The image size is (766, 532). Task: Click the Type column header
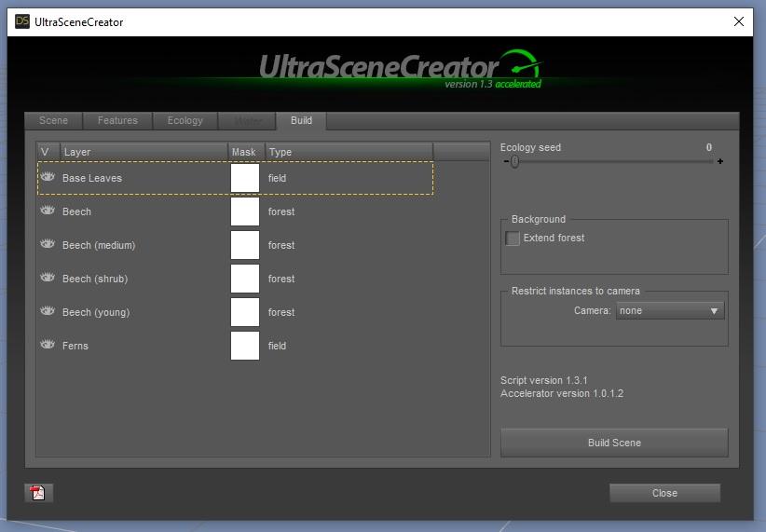pyautogui.click(x=349, y=152)
